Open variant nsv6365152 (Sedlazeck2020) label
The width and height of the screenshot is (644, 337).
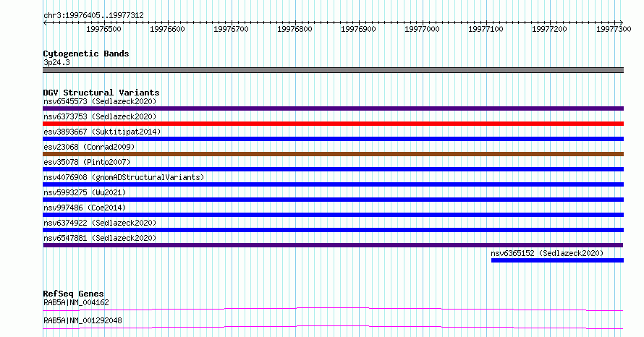pyautogui.click(x=547, y=253)
